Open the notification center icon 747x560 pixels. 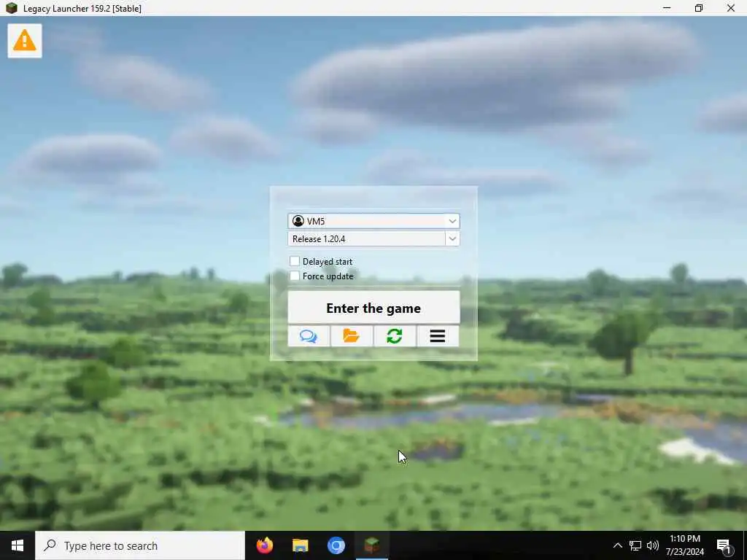pos(724,545)
